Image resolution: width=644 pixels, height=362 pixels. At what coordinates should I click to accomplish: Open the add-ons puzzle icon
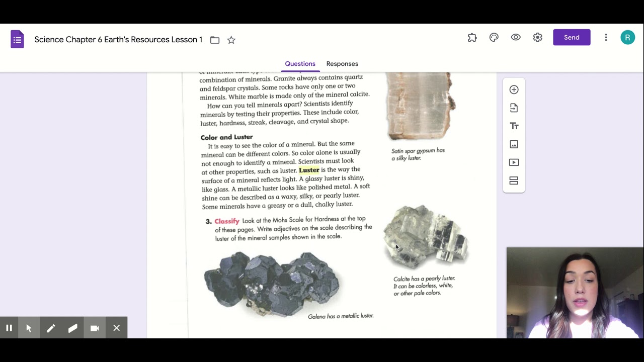tap(472, 37)
